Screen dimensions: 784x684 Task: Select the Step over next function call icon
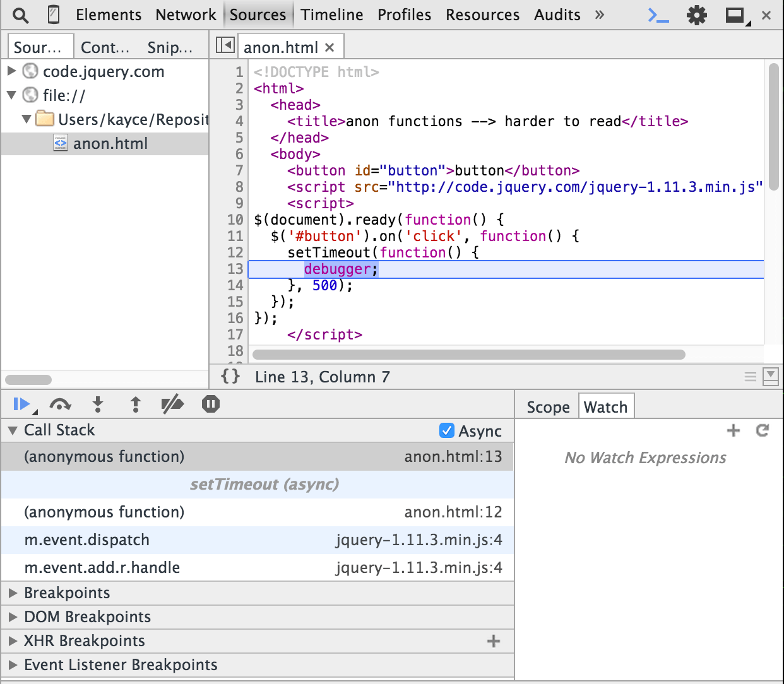[x=60, y=404]
